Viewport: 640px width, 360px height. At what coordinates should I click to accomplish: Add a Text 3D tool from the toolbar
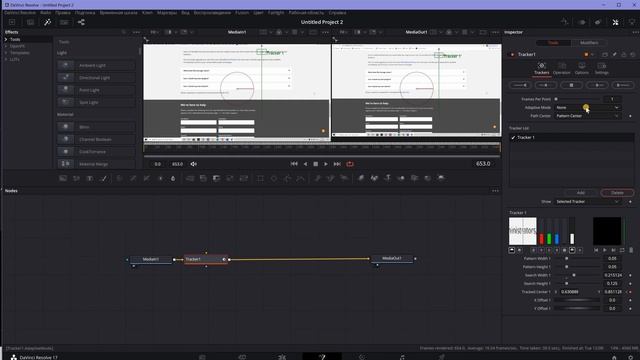(x=388, y=178)
